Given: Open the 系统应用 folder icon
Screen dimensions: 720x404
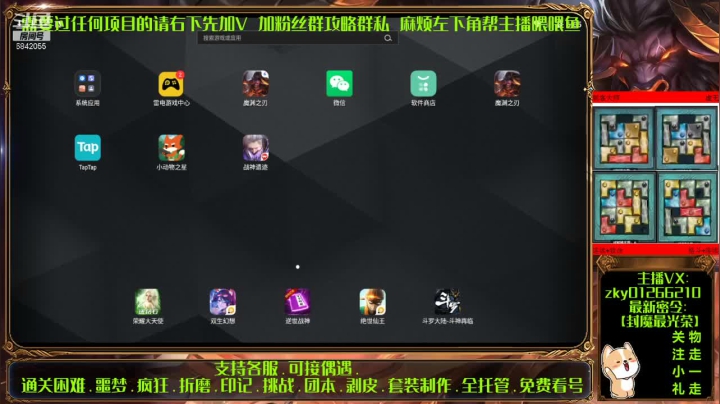Looking at the screenshot, I should 87,84.
